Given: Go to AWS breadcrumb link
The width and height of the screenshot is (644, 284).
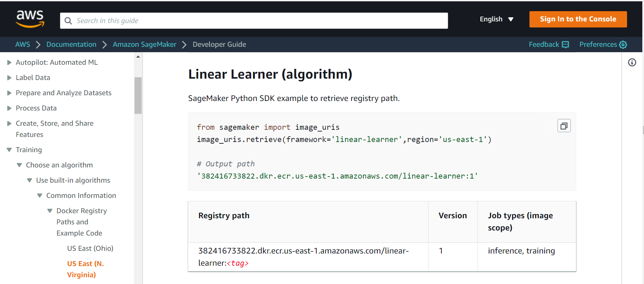Looking at the screenshot, I should point(23,44).
